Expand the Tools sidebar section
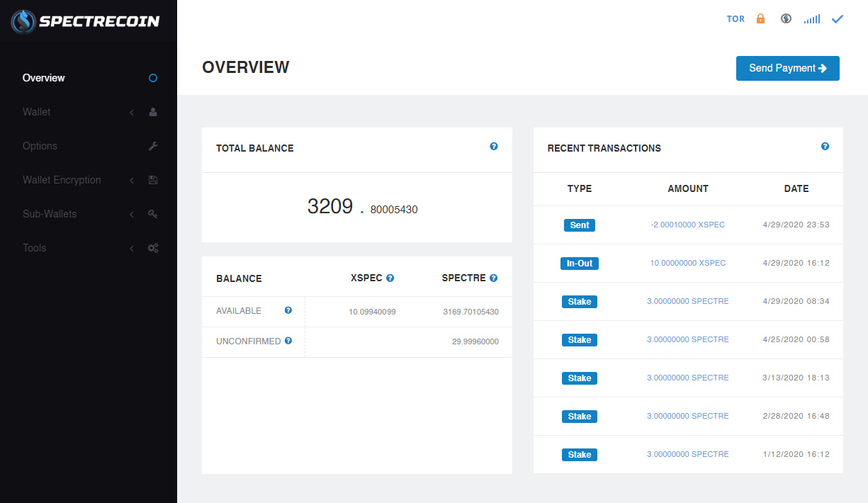Screen dimensions: 868x503 [132, 248]
